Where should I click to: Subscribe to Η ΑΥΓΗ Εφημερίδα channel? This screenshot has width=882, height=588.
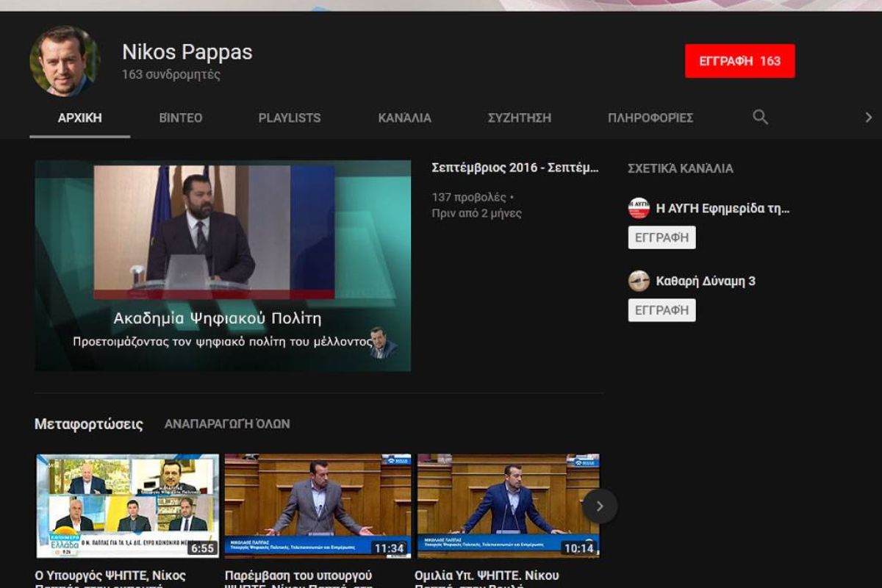click(661, 237)
